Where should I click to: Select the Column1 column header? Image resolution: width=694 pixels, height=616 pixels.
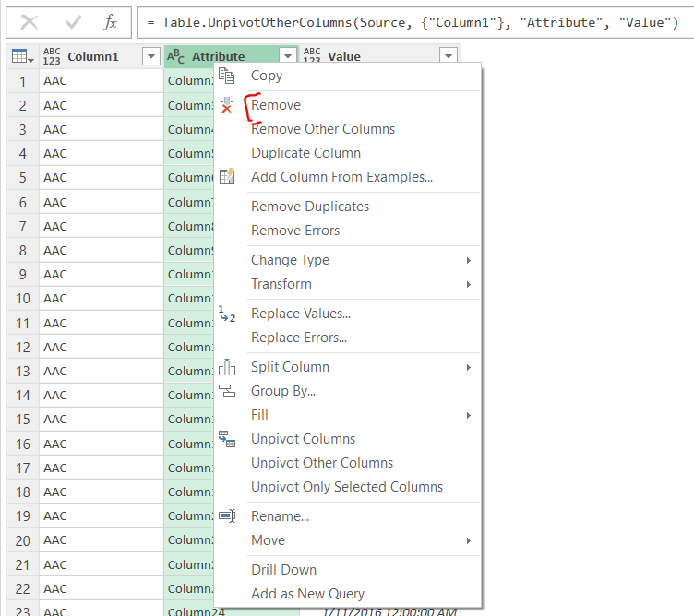(101, 56)
